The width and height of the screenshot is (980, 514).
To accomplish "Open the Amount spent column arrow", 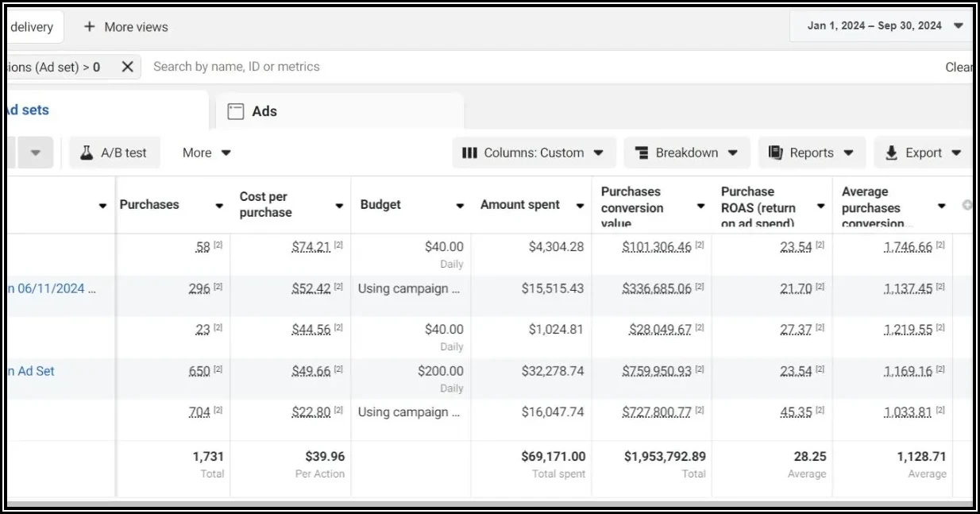I will pos(580,206).
